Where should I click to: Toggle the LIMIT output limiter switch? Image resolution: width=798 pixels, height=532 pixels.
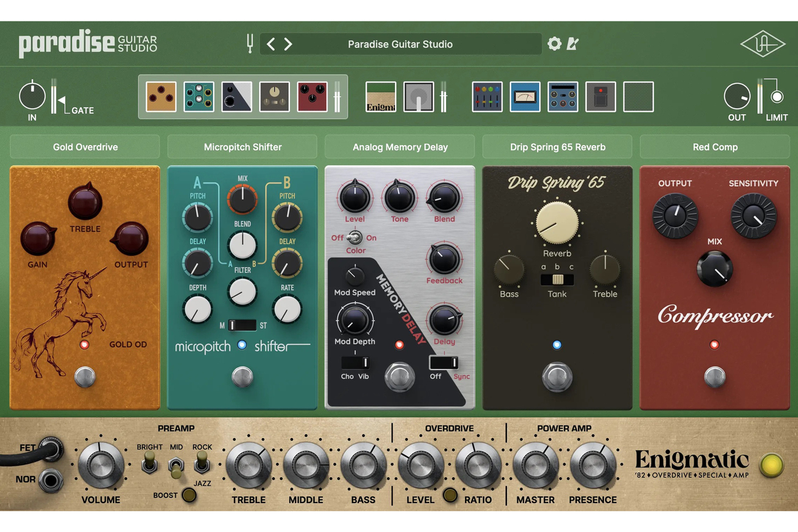pyautogui.click(x=777, y=96)
